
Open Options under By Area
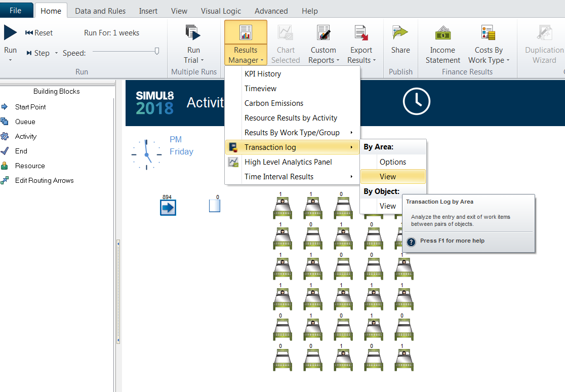[393, 162]
